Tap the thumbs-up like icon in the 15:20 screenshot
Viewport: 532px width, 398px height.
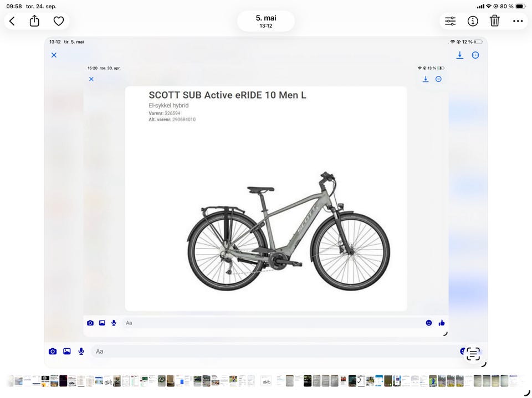[x=442, y=323]
